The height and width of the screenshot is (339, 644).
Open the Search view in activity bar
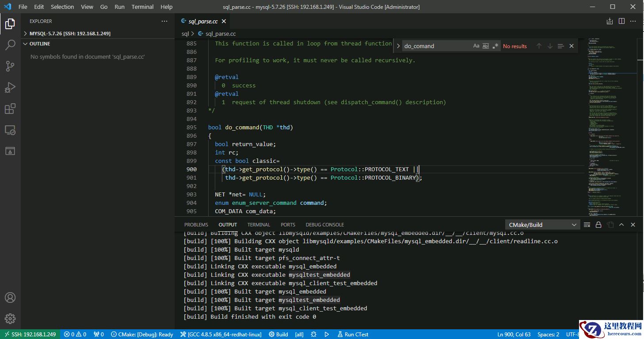point(10,45)
